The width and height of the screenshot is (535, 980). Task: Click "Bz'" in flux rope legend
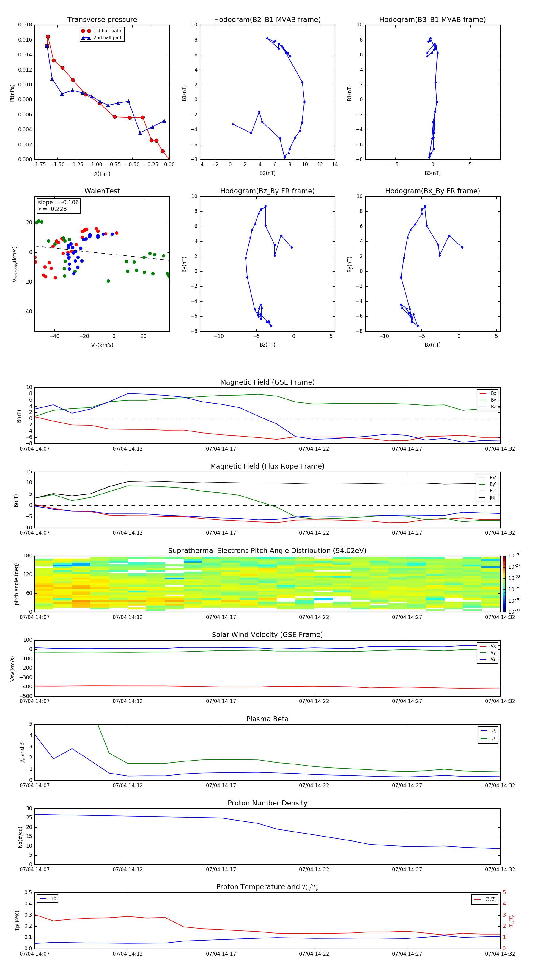coord(487,491)
